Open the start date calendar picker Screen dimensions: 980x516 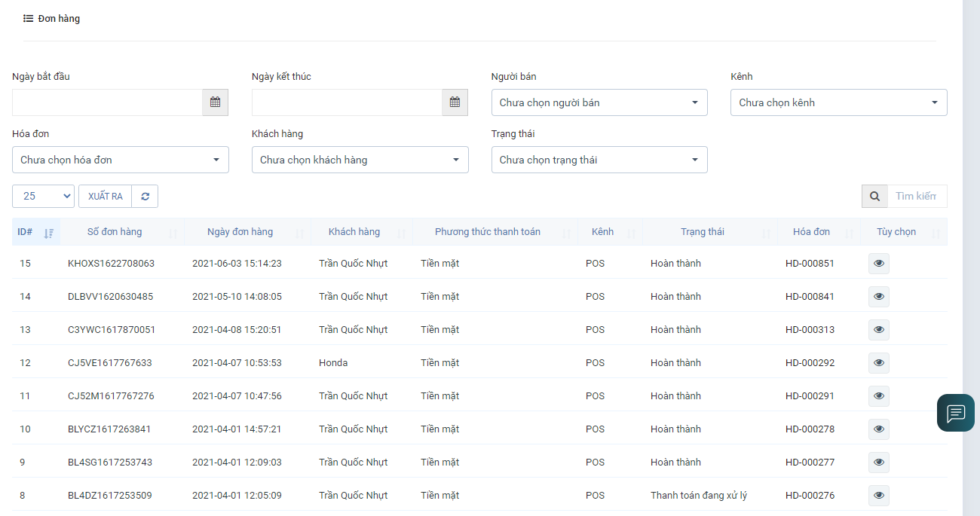tap(215, 102)
